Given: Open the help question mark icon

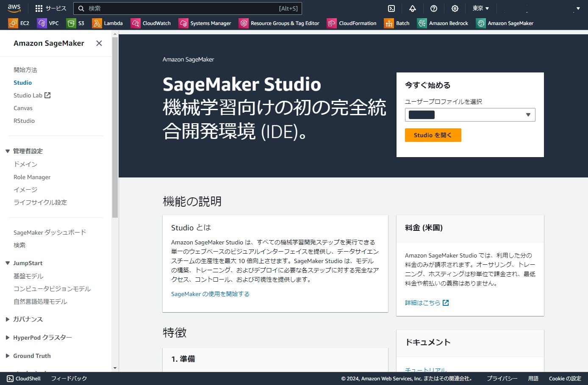Looking at the screenshot, I should click(434, 8).
